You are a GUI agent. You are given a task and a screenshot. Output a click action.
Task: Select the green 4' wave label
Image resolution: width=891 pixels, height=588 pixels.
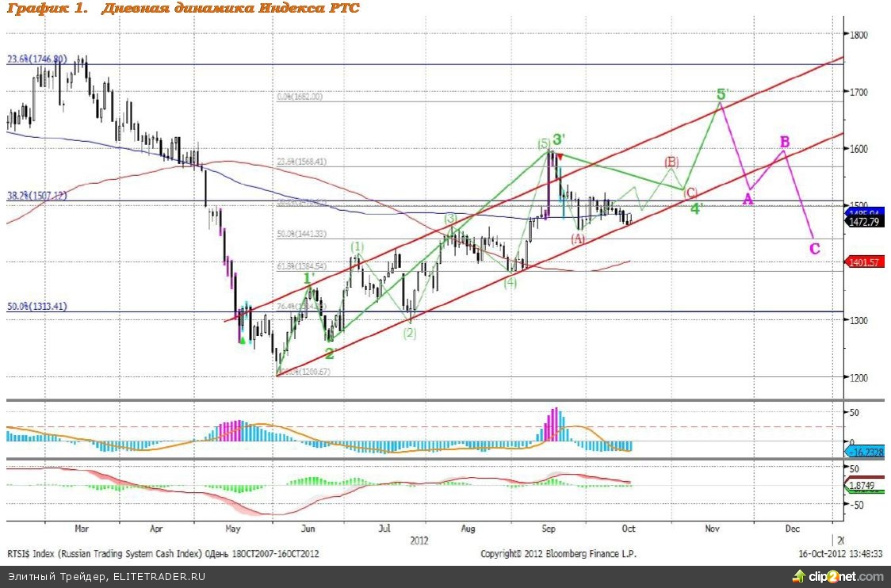pyautogui.click(x=695, y=209)
